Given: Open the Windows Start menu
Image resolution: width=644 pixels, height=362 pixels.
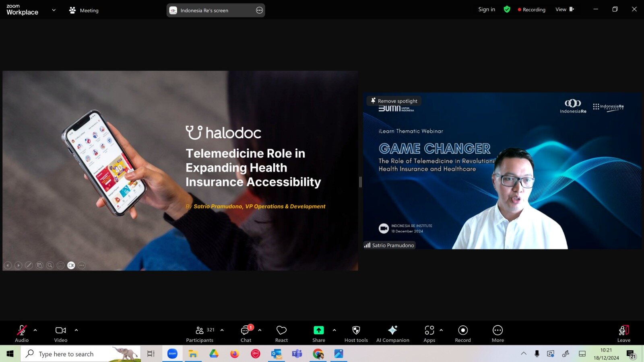Looking at the screenshot, I should 10,354.
